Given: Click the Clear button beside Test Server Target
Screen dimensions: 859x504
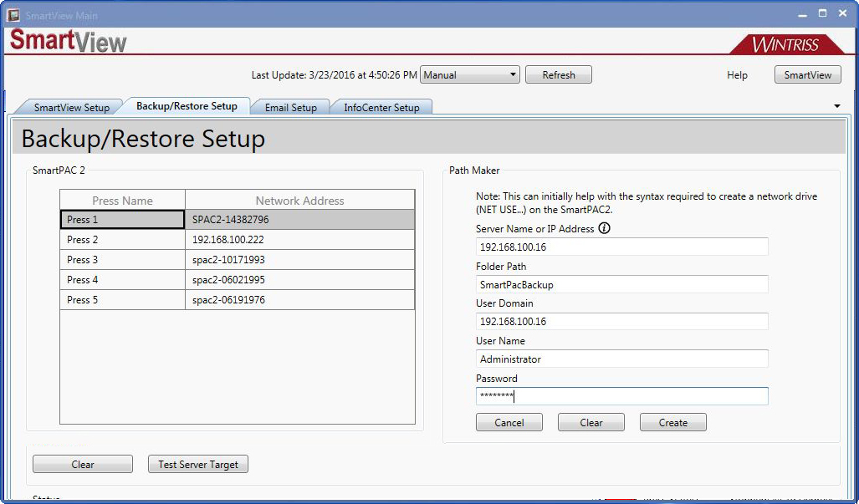Looking at the screenshot, I should coord(83,464).
